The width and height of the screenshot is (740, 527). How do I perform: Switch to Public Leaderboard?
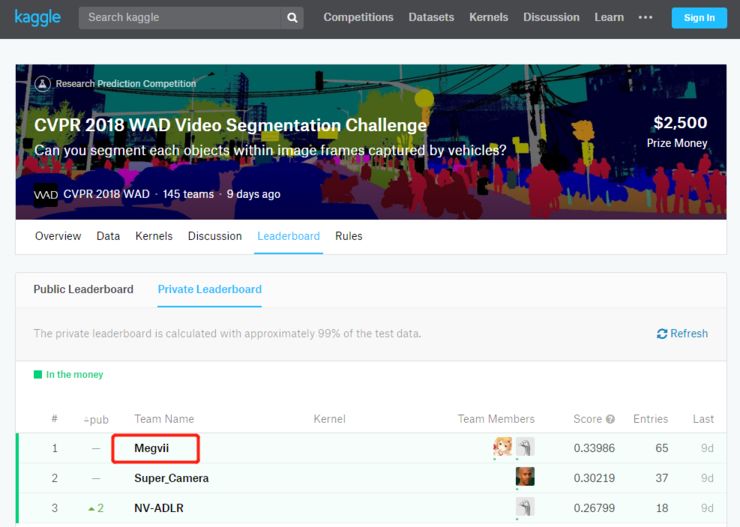(x=84, y=289)
